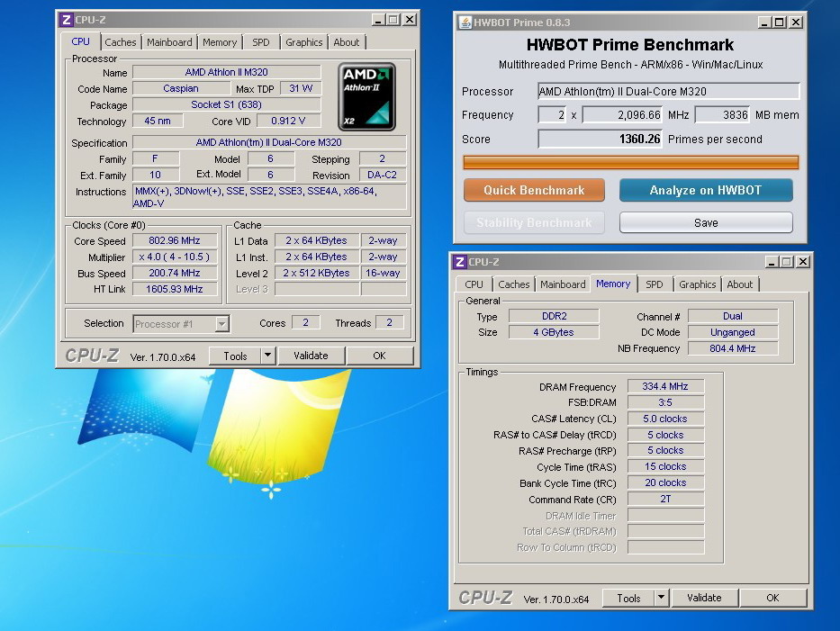Click OK in CPU-Z CPU window
Image resolution: width=840 pixels, height=631 pixels.
[379, 356]
